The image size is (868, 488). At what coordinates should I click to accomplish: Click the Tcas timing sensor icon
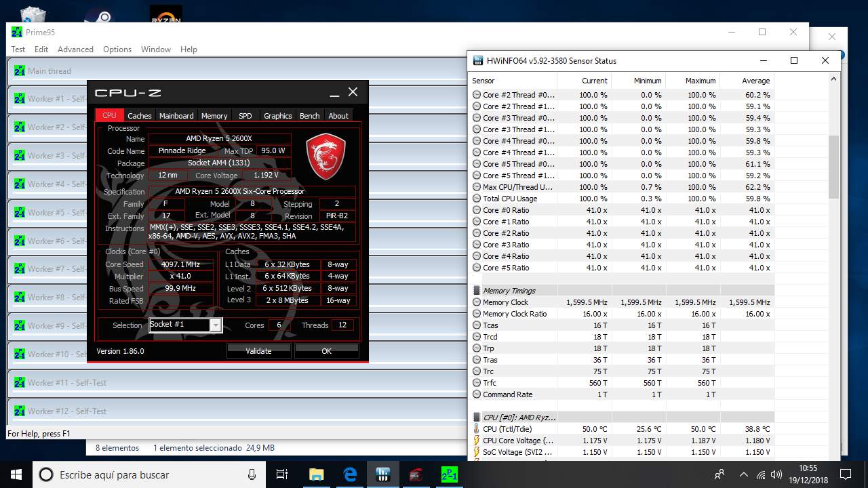click(x=477, y=325)
